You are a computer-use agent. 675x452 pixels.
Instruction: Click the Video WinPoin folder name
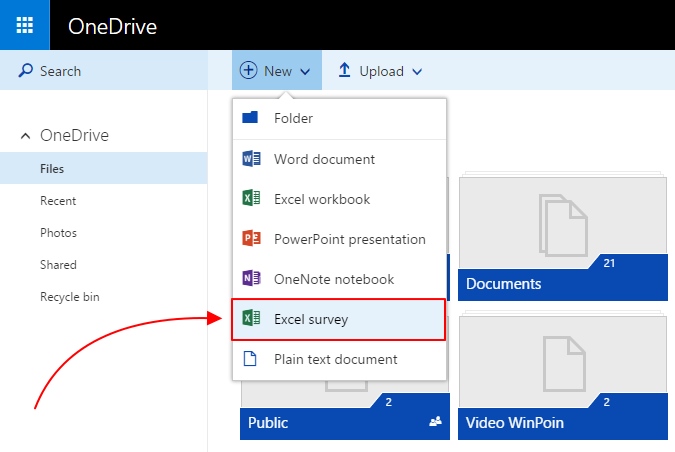[x=514, y=423]
